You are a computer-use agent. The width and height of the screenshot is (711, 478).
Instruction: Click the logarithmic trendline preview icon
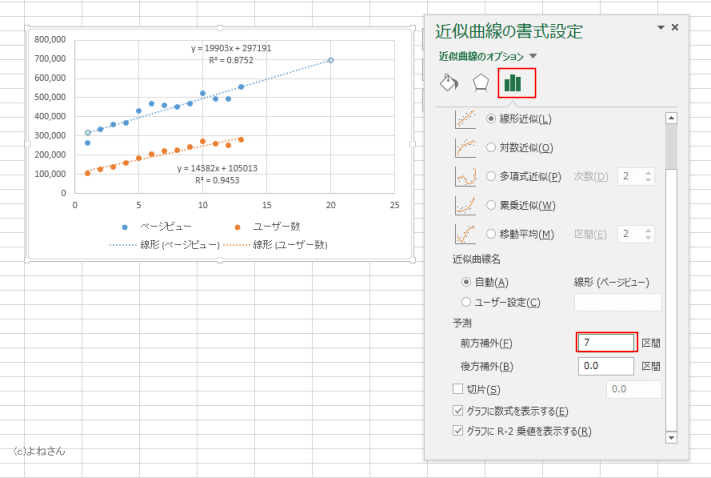coord(465,147)
